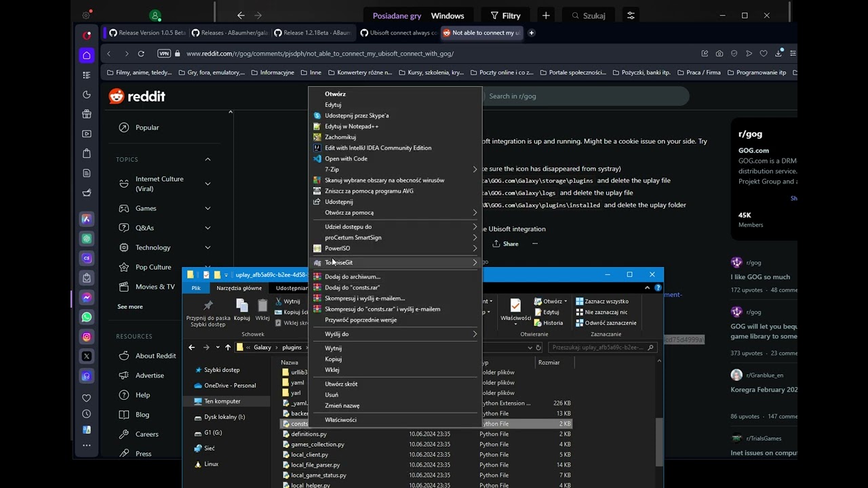Select 'OneDrive - Personal' in the Explorer navigation pane

(230, 386)
